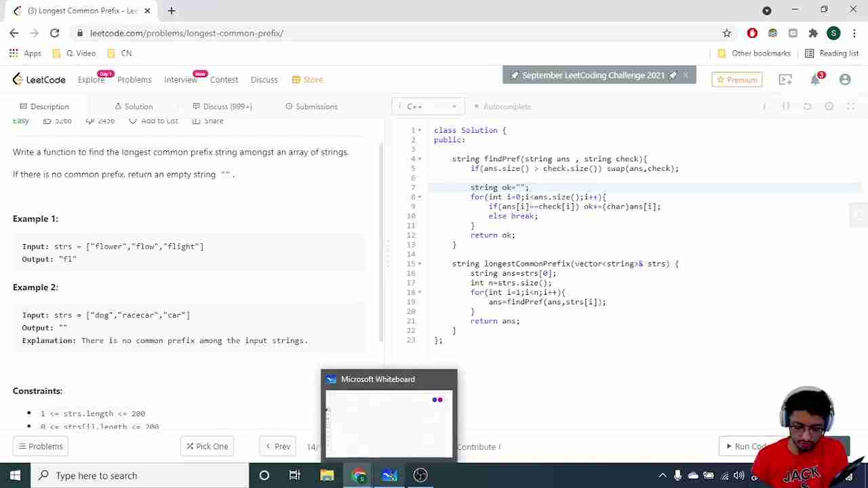Image resolution: width=868 pixels, height=488 pixels.
Task: Open editor settings gear icon
Action: 829,106
